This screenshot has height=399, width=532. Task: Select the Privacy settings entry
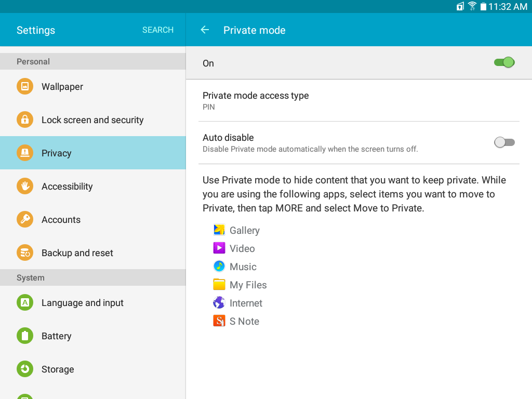coord(93,153)
